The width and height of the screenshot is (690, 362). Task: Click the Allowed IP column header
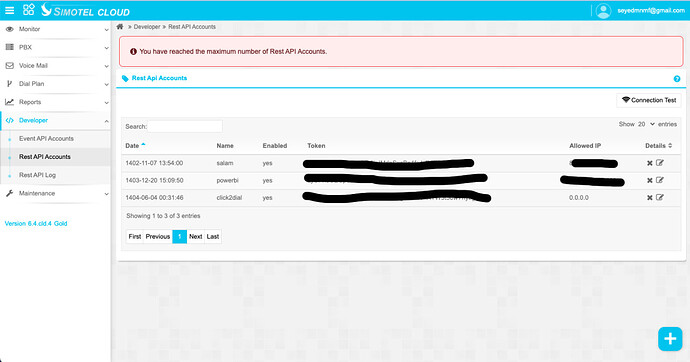tap(585, 146)
